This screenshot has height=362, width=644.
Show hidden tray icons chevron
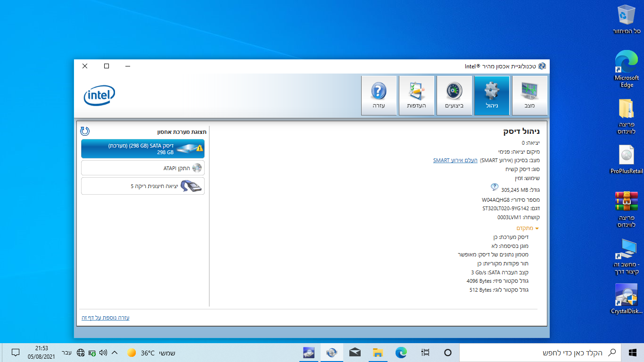tap(115, 353)
